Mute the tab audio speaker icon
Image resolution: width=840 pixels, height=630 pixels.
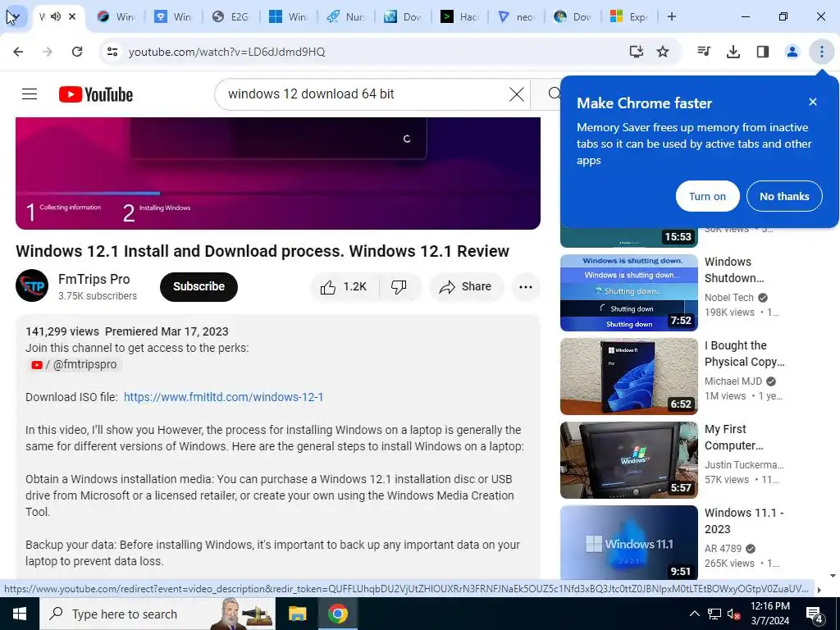click(x=56, y=16)
